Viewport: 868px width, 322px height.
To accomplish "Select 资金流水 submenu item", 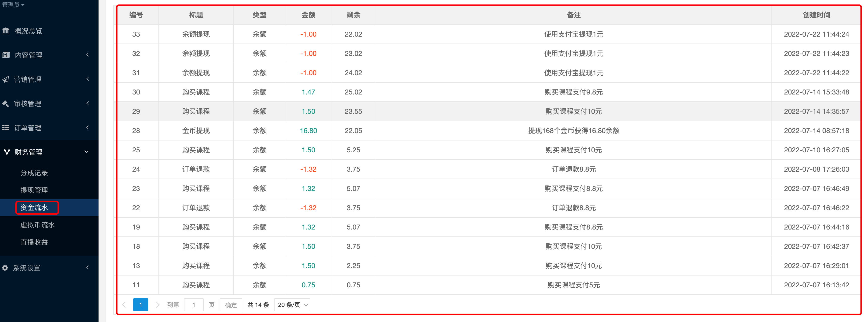I will [x=34, y=207].
